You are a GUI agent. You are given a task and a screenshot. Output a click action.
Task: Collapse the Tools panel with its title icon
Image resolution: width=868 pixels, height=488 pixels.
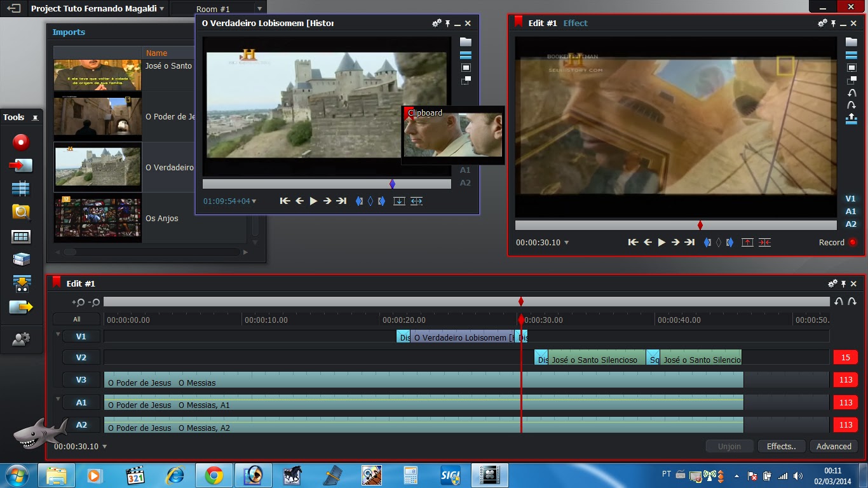pos(35,118)
